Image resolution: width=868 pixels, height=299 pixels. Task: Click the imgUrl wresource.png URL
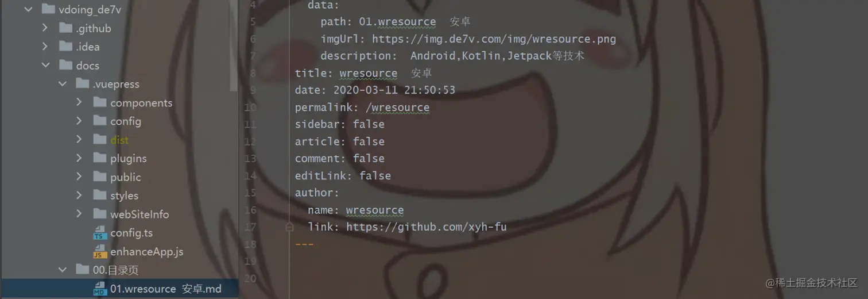pos(494,39)
